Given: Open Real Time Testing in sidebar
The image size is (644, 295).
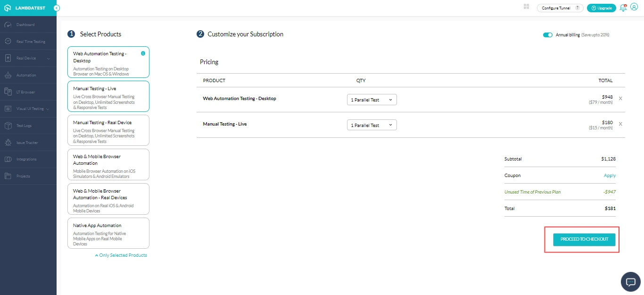Looking at the screenshot, I should pyautogui.click(x=31, y=42).
